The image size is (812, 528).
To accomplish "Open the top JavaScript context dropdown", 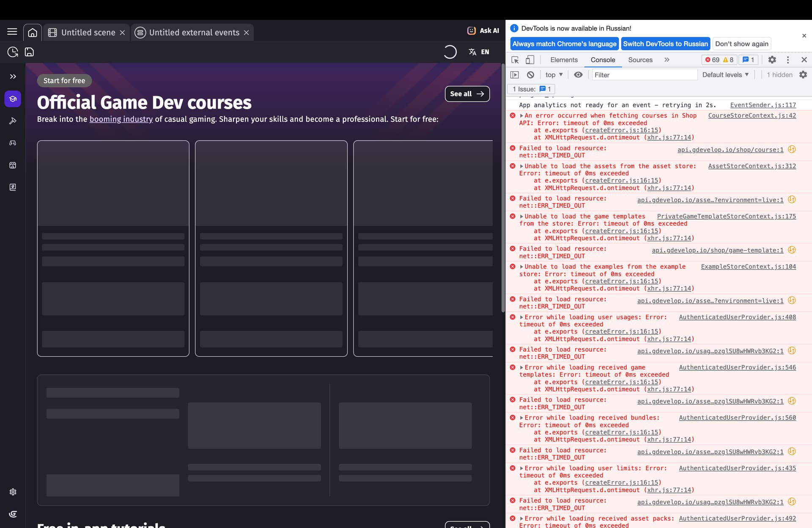I will click(x=554, y=75).
